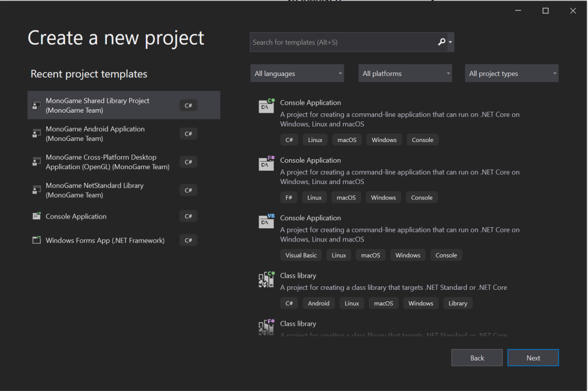Click the Linux tag in the F# template row
Screen dimensions: 588x391
[x=314, y=197]
